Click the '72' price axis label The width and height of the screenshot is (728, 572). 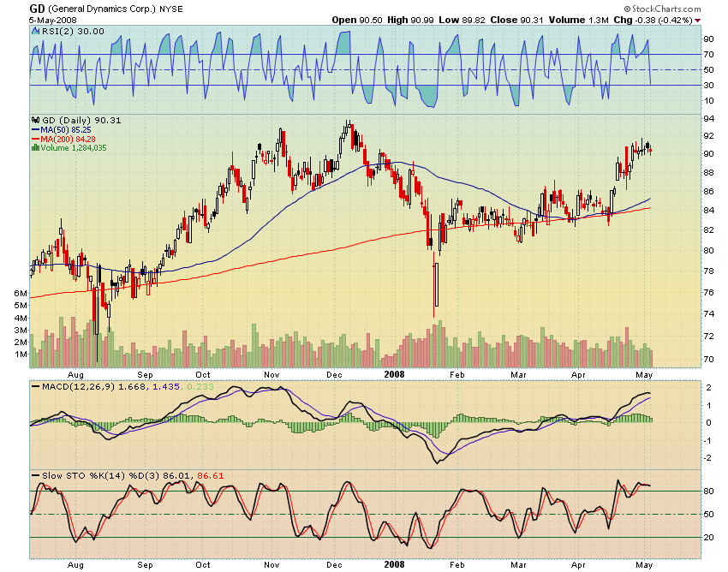tap(708, 336)
